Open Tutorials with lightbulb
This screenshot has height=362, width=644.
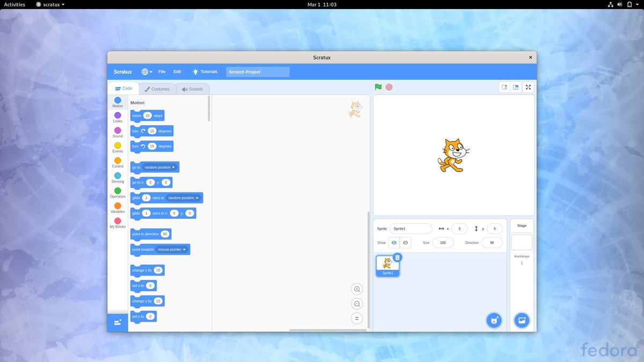click(205, 72)
